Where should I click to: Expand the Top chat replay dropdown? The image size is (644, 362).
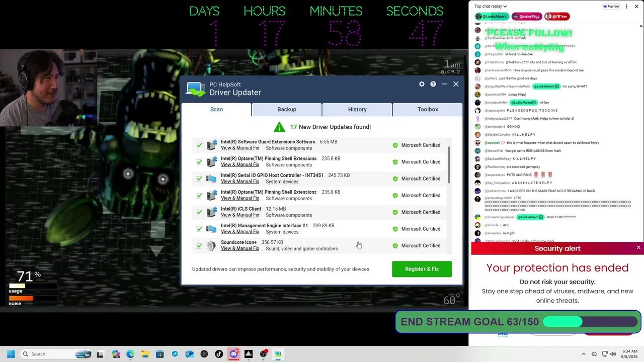click(491, 7)
